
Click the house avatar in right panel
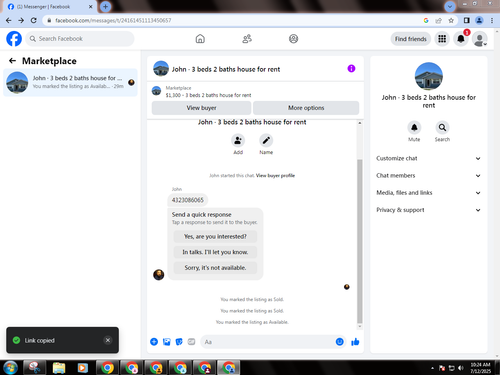pos(429,76)
